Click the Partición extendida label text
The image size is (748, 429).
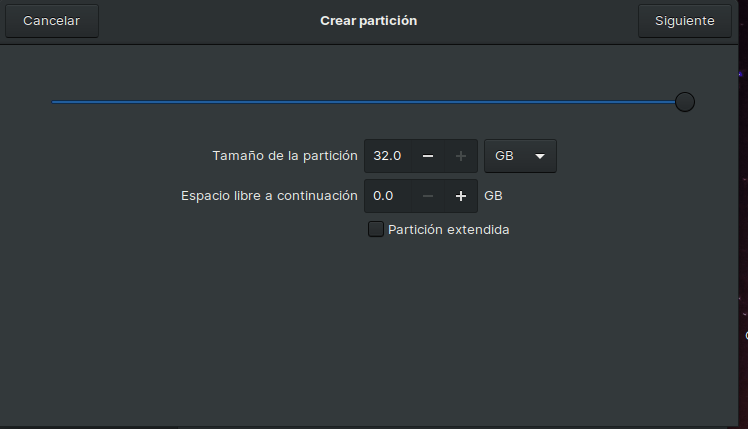[448, 230]
